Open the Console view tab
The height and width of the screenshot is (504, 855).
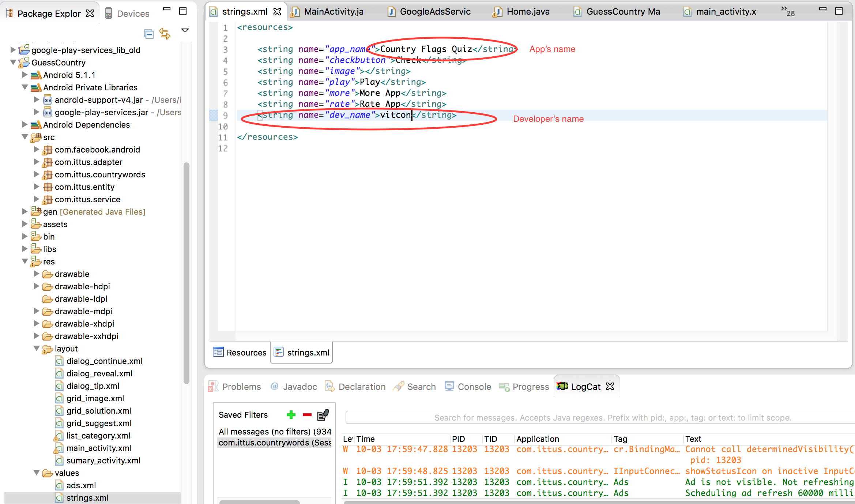[468, 387]
